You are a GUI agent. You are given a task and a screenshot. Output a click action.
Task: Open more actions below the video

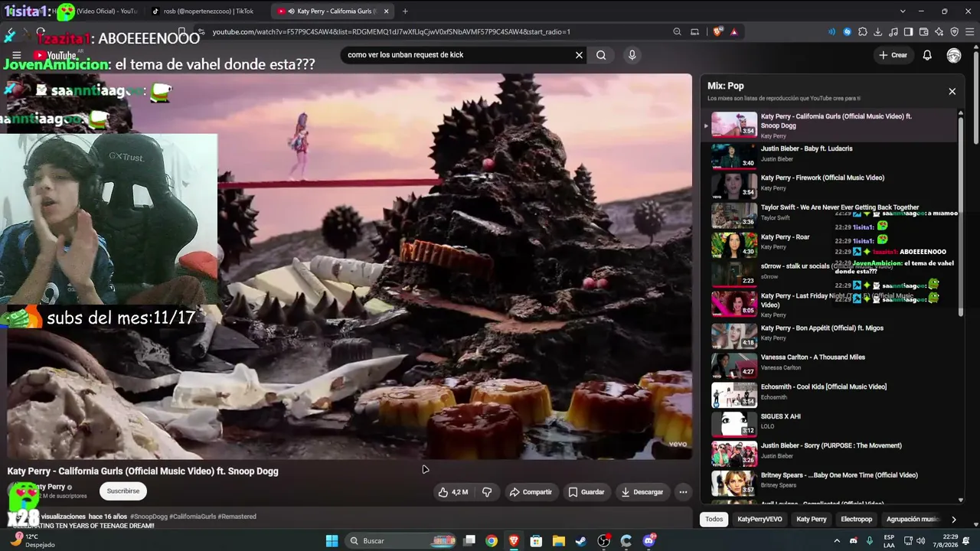point(683,492)
